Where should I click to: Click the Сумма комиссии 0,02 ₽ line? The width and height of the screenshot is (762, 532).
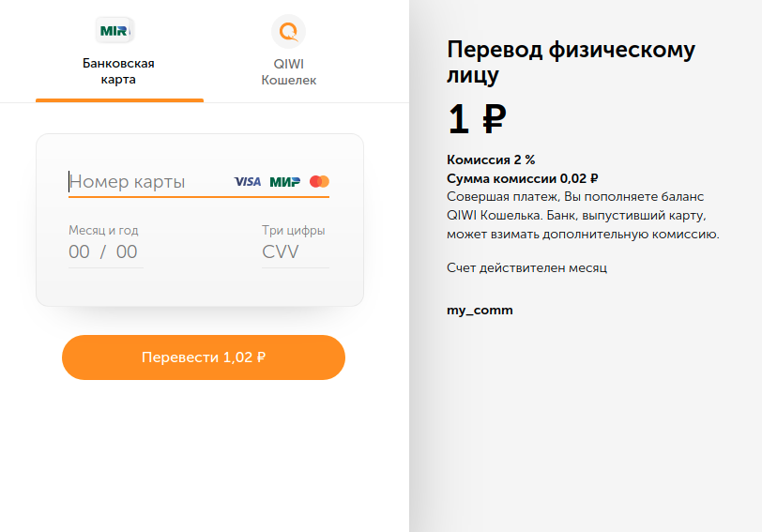[x=523, y=179]
